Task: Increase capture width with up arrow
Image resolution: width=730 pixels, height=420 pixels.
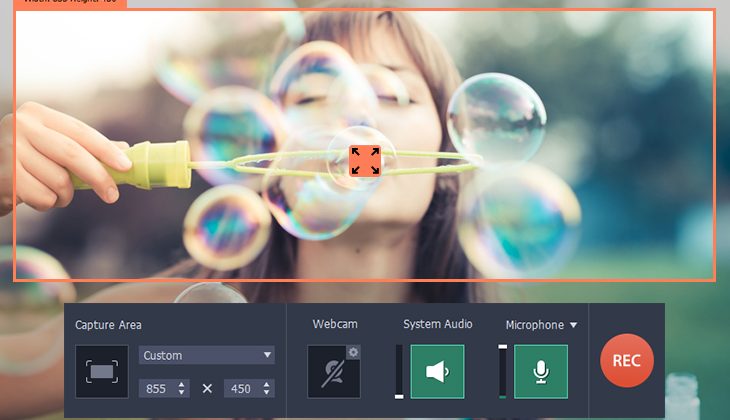Action: (x=181, y=384)
